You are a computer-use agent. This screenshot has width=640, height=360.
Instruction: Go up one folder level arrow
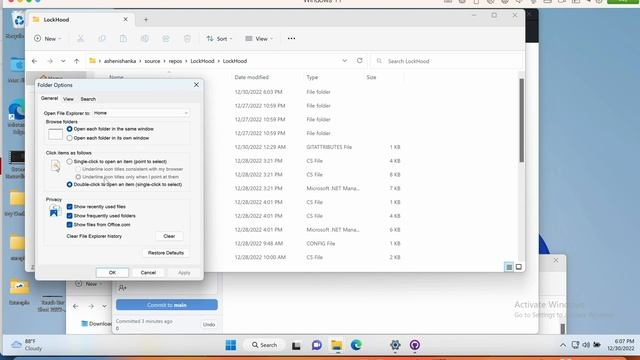pos(76,61)
